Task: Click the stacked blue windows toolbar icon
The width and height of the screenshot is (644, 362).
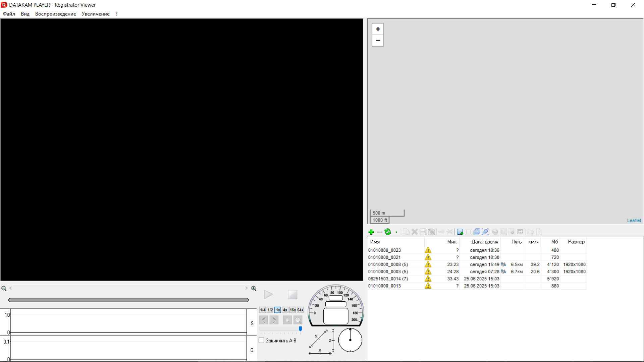Action: pos(477,232)
